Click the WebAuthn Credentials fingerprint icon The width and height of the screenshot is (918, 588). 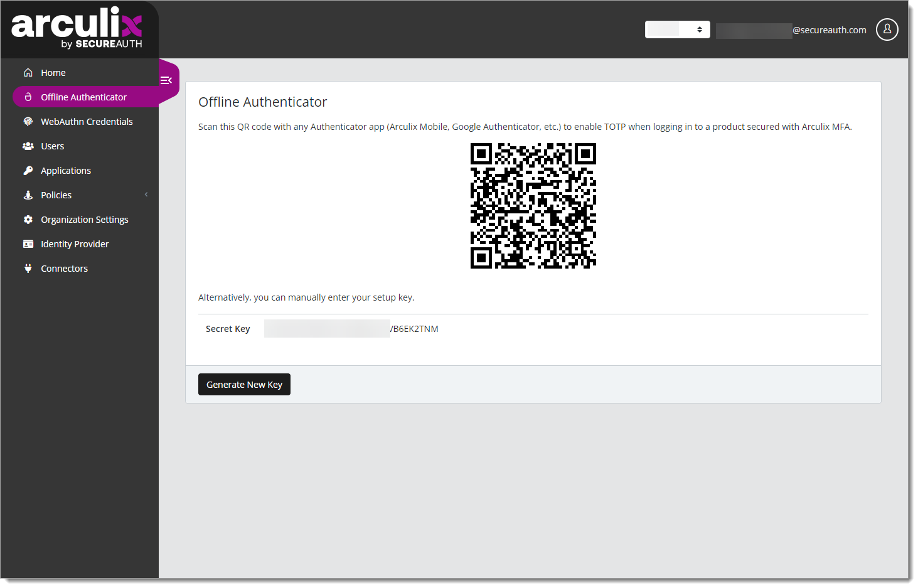[x=28, y=122]
